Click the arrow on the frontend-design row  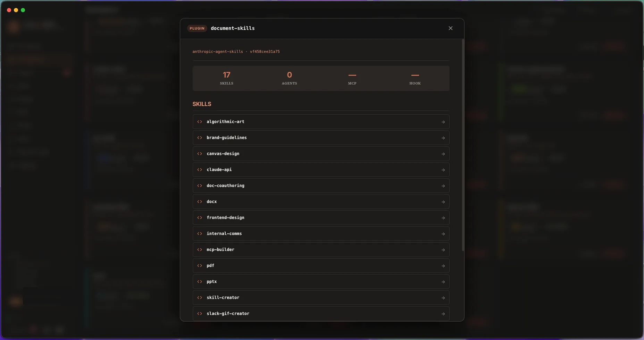pyautogui.click(x=443, y=218)
